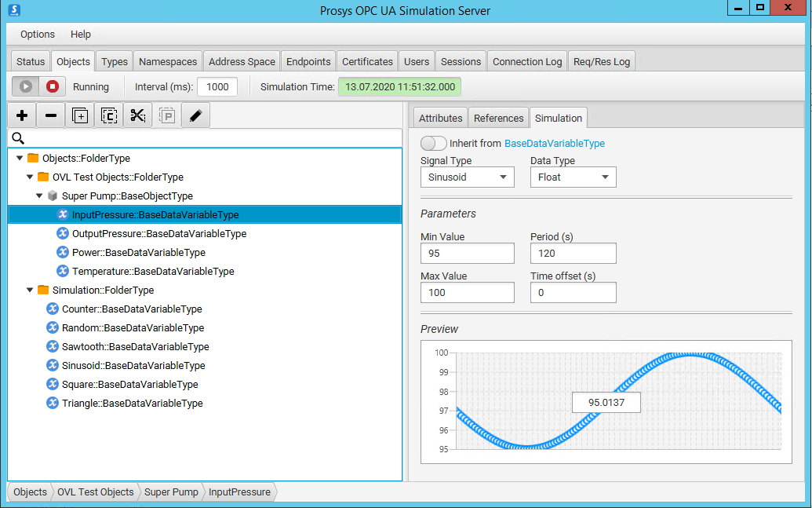The width and height of the screenshot is (812, 508).
Task: Click the Min Value field
Action: (467, 253)
